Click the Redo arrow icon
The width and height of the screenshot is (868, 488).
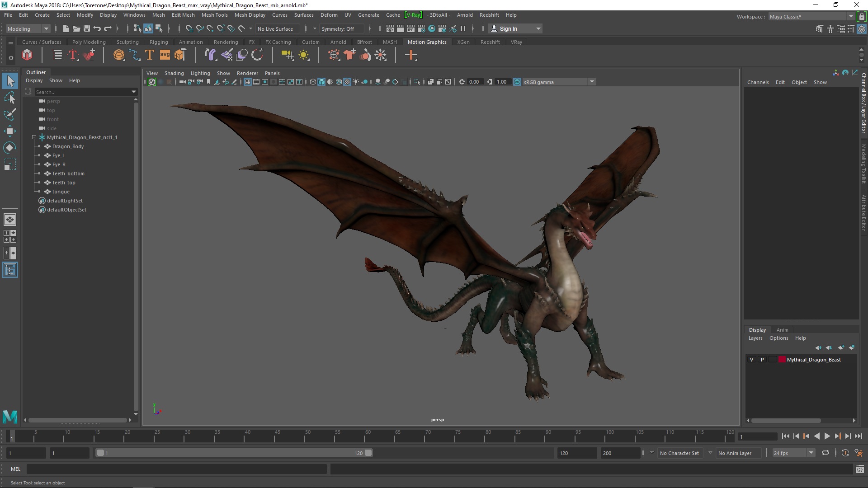coord(108,28)
